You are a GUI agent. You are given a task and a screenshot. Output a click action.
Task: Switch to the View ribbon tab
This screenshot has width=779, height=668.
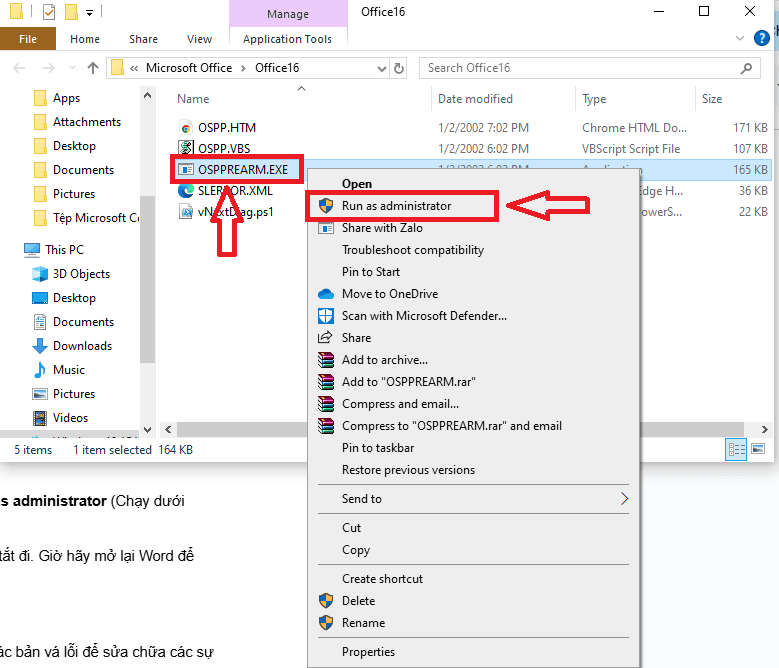[199, 39]
